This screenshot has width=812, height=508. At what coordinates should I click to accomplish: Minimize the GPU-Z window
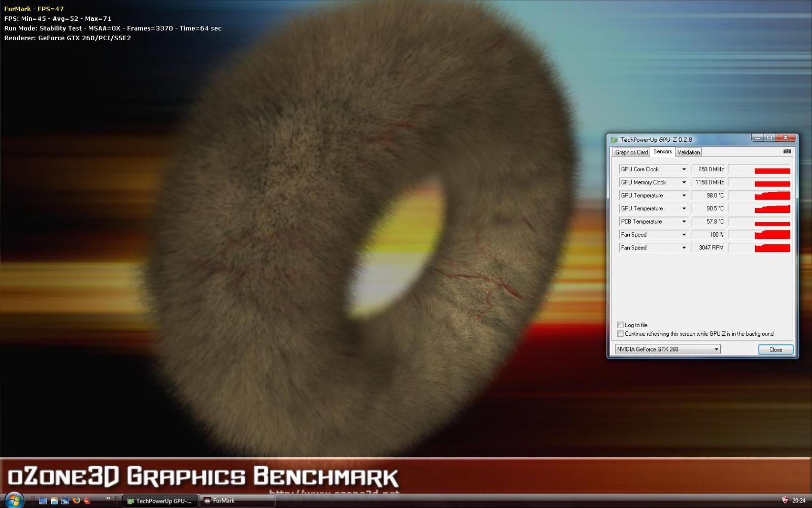(x=757, y=138)
